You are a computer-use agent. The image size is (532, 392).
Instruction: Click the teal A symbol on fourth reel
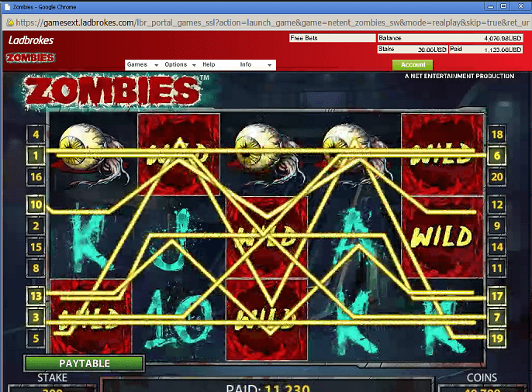click(x=354, y=237)
